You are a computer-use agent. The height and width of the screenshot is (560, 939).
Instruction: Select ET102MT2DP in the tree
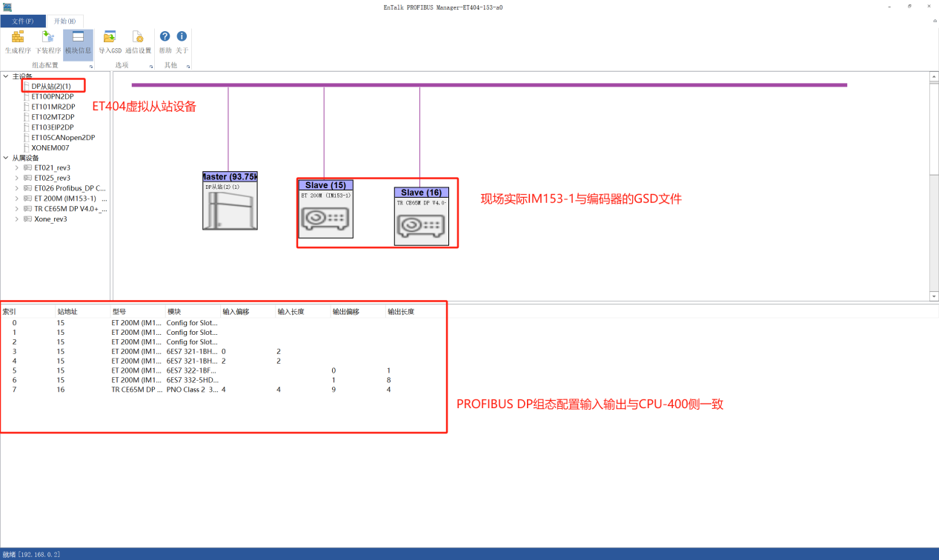point(53,117)
